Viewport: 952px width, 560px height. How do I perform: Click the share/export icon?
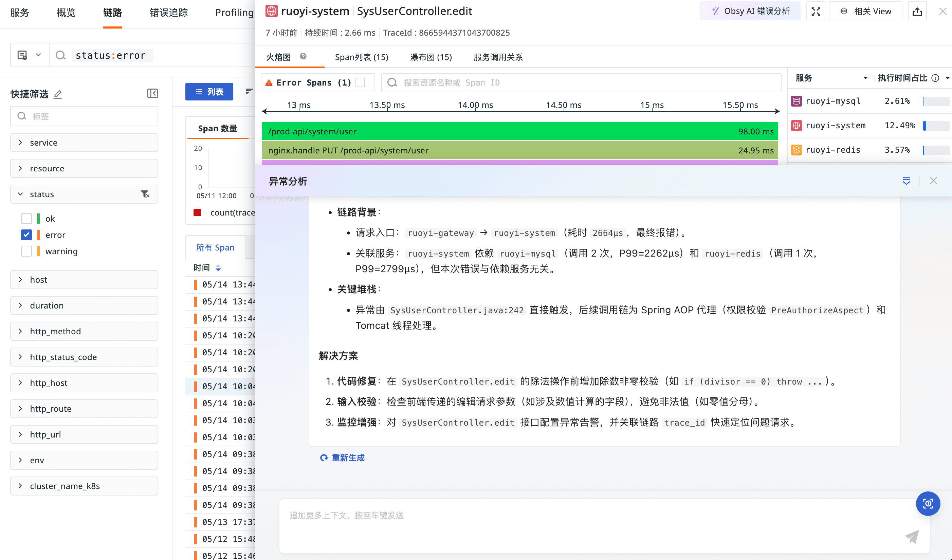917,11
